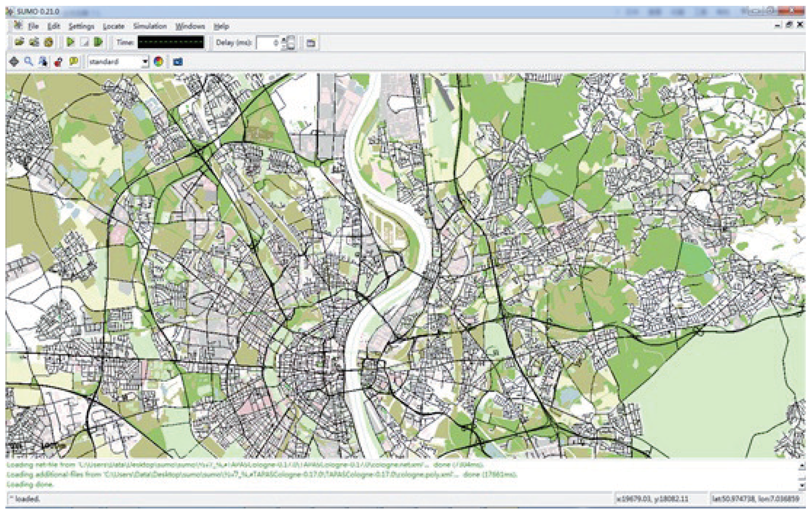The image size is (812, 513).
Task: Click the yellow tooltip toggle icon
Action: click(74, 62)
